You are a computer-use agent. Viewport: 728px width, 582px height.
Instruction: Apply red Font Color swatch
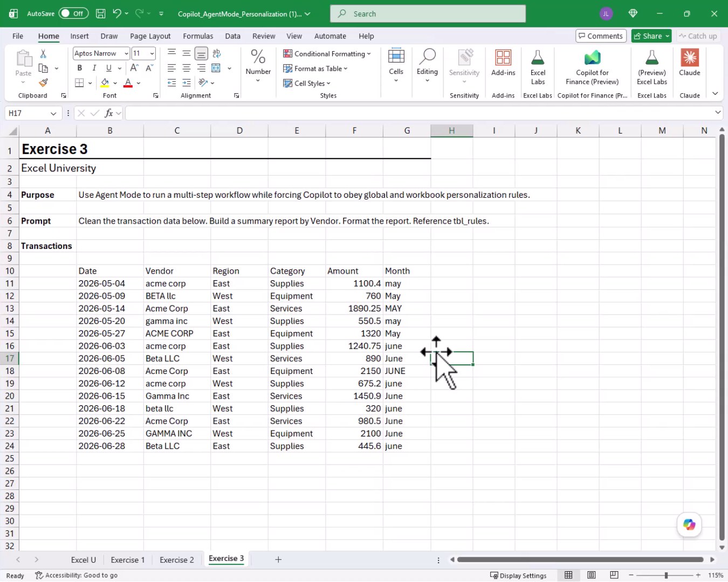tap(128, 83)
